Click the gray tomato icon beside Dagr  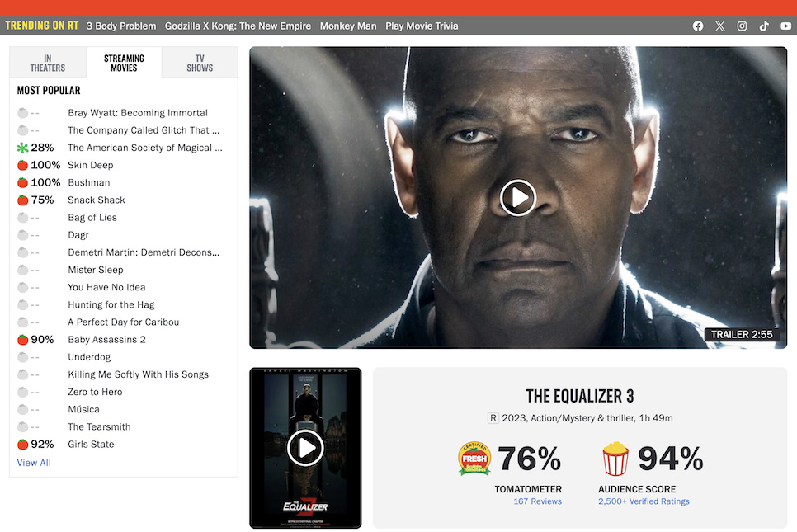(22, 235)
